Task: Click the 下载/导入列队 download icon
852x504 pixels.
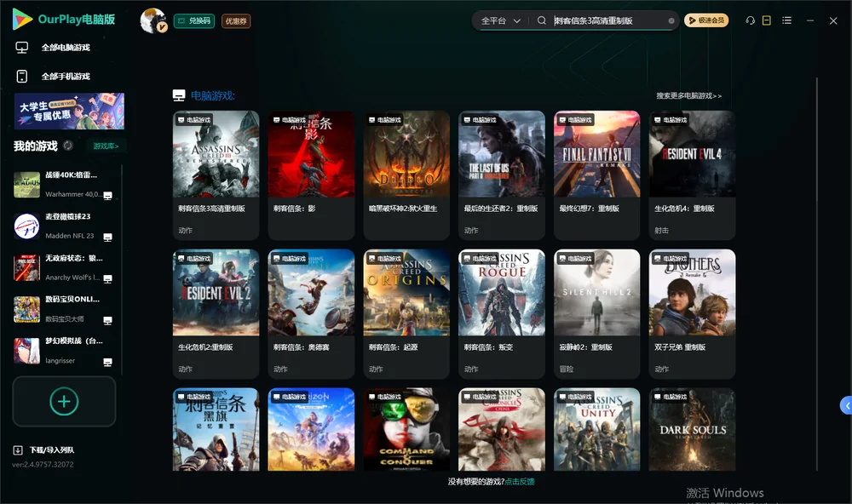Action: pyautogui.click(x=18, y=450)
